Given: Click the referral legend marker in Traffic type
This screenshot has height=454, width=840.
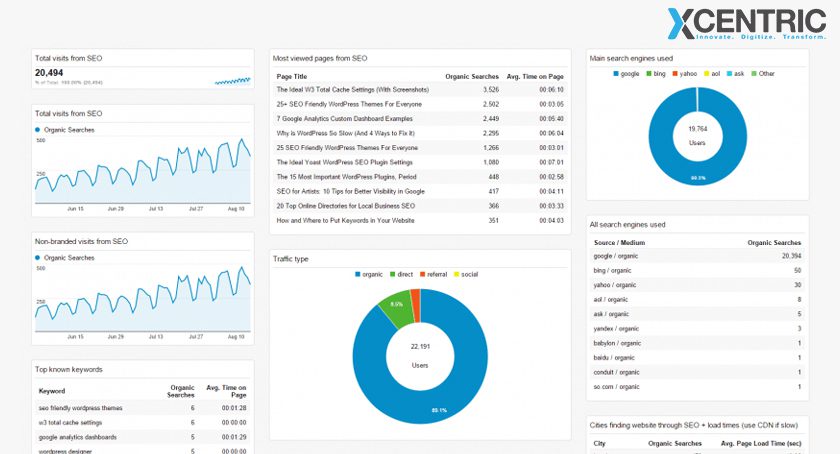Looking at the screenshot, I should (423, 274).
